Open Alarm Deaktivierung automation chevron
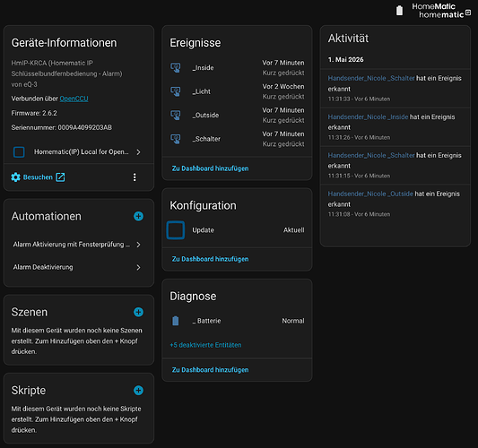478x448 pixels. pos(138,267)
